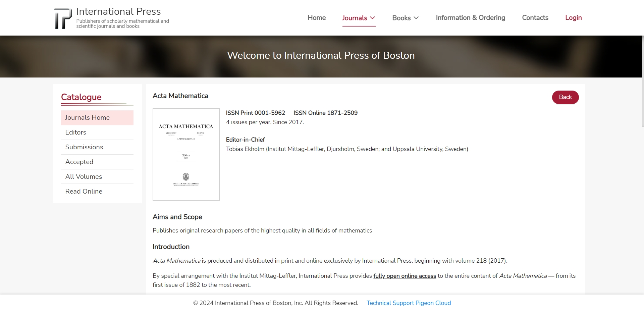
Task: Click the Acta Mathematica cover thumbnail
Action: pos(186,154)
